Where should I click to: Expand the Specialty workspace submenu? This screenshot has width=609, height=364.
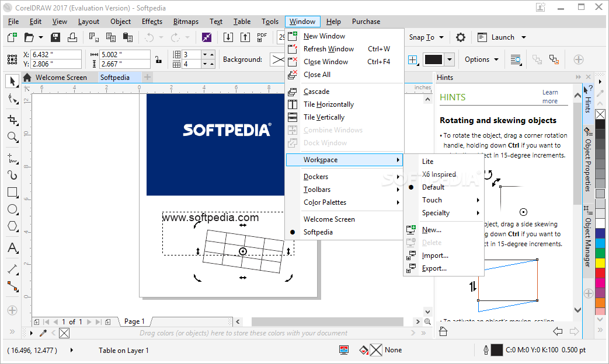444,213
